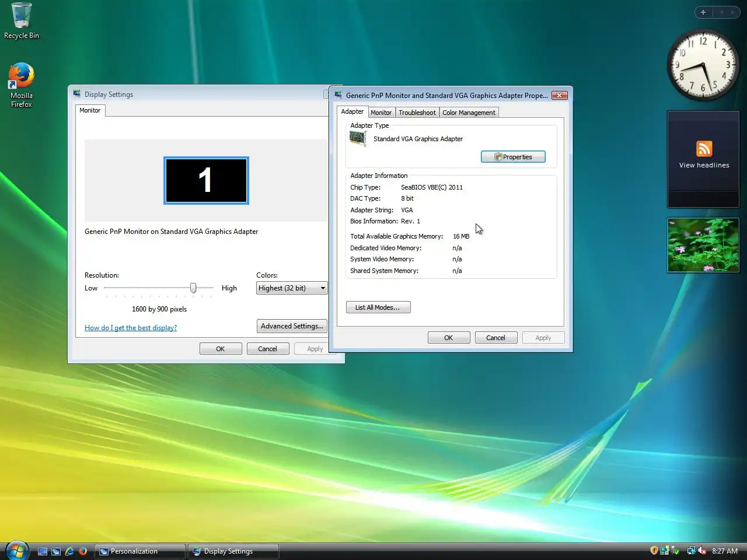
Task: Click Show Desktop in Quick Launch
Action: pyautogui.click(x=43, y=551)
